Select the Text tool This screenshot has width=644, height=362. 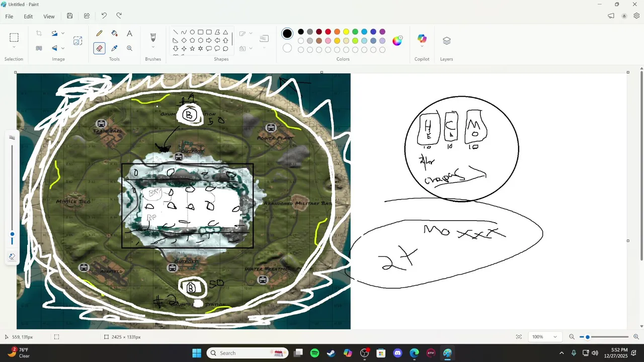[x=129, y=33]
